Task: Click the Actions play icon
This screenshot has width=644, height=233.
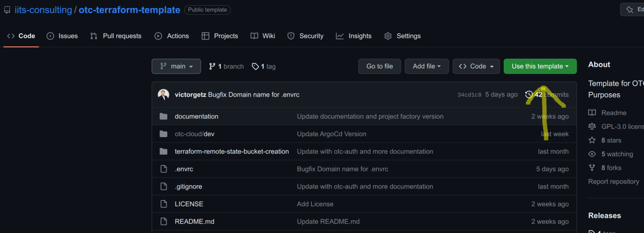Action: point(159,36)
